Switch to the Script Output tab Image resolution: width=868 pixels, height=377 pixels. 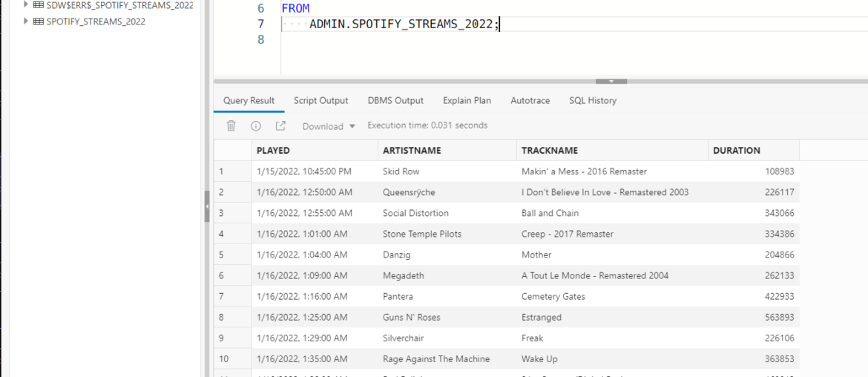[x=321, y=101]
